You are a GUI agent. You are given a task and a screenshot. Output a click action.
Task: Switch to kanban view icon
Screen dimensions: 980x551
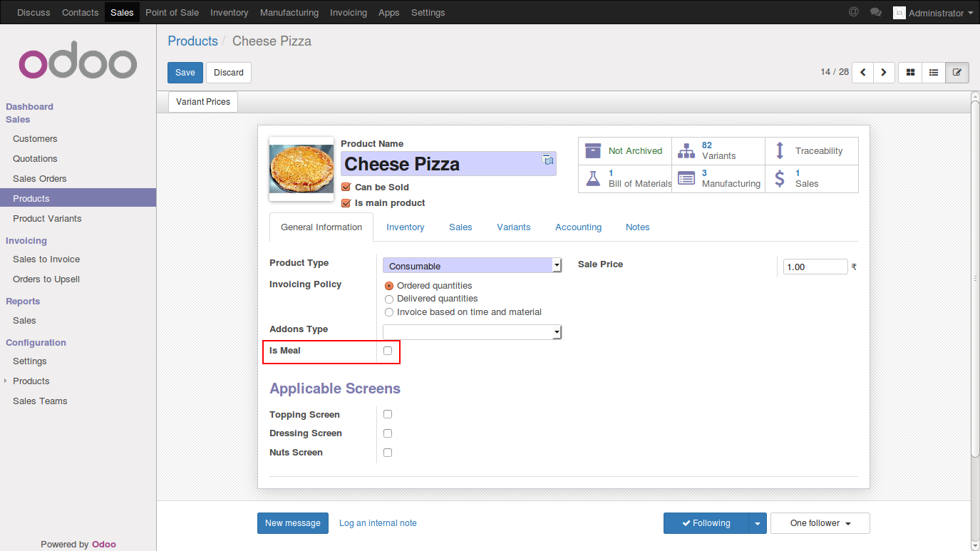(x=910, y=72)
